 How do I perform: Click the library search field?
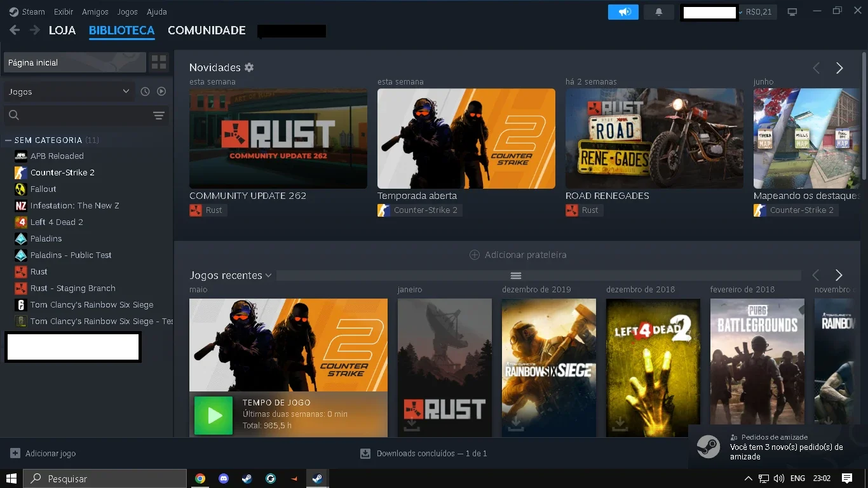coord(76,115)
